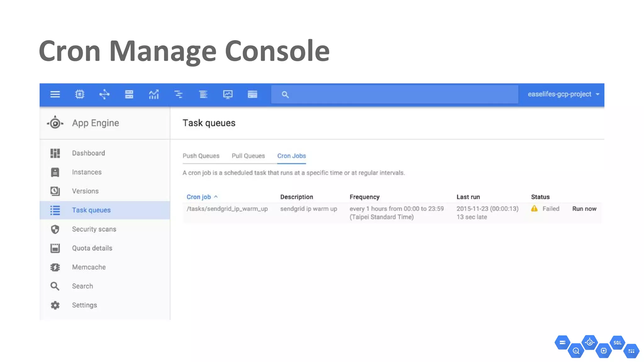
Task: Open Security scans page
Action: tap(94, 229)
